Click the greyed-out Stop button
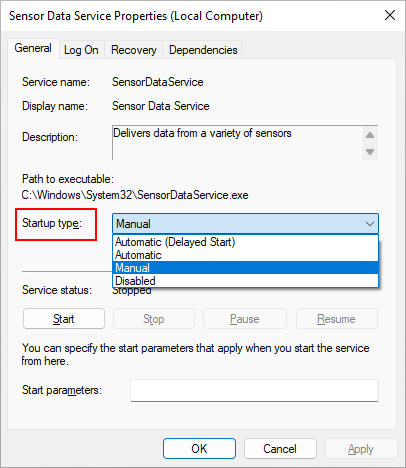The height and width of the screenshot is (468, 406). (154, 319)
